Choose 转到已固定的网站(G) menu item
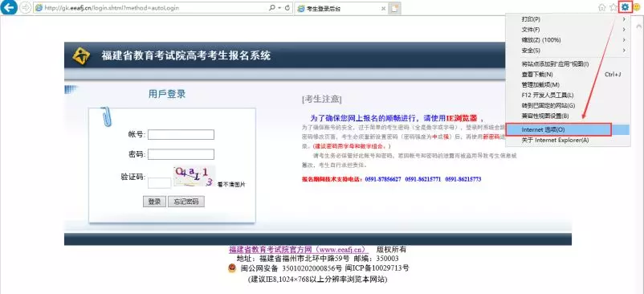The height and width of the screenshot is (294, 644). [567, 105]
